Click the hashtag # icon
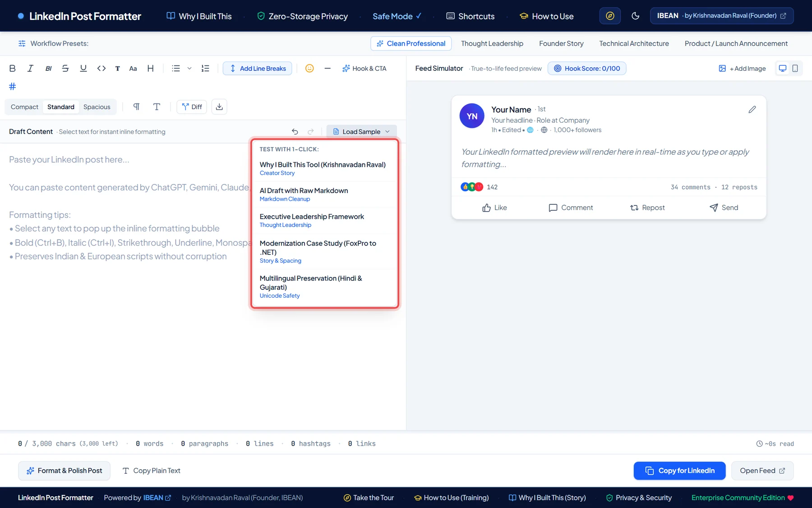Image resolution: width=812 pixels, height=508 pixels. click(13, 86)
